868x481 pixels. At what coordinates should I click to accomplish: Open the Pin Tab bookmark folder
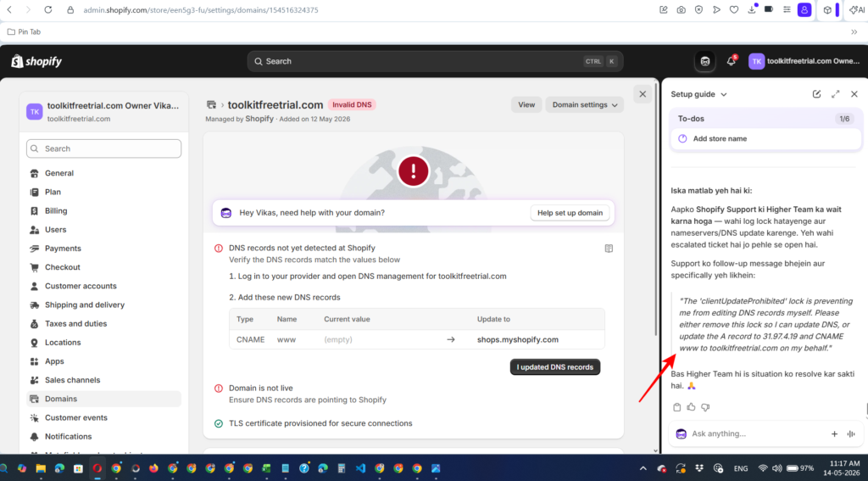coord(24,31)
